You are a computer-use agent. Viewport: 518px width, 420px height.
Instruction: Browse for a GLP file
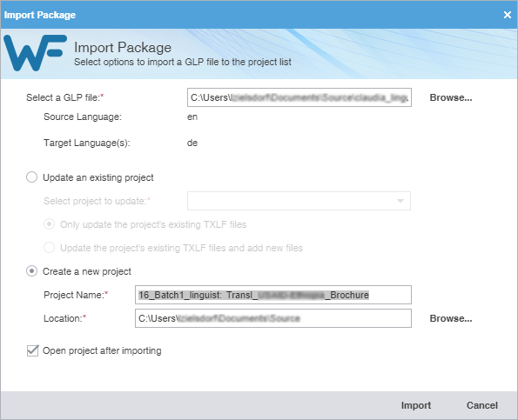(x=451, y=97)
